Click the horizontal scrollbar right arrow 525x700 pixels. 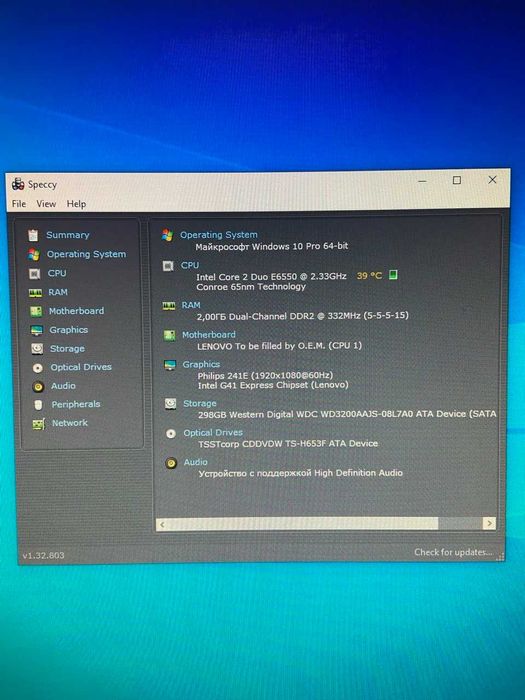(490, 523)
